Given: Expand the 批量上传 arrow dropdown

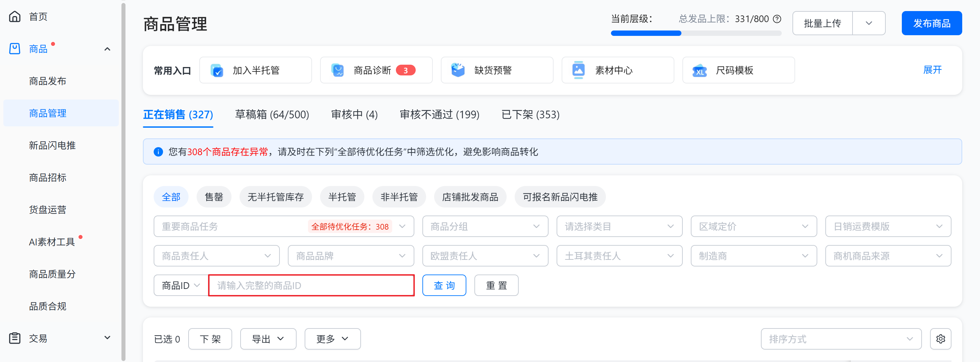Looking at the screenshot, I should (x=869, y=23).
